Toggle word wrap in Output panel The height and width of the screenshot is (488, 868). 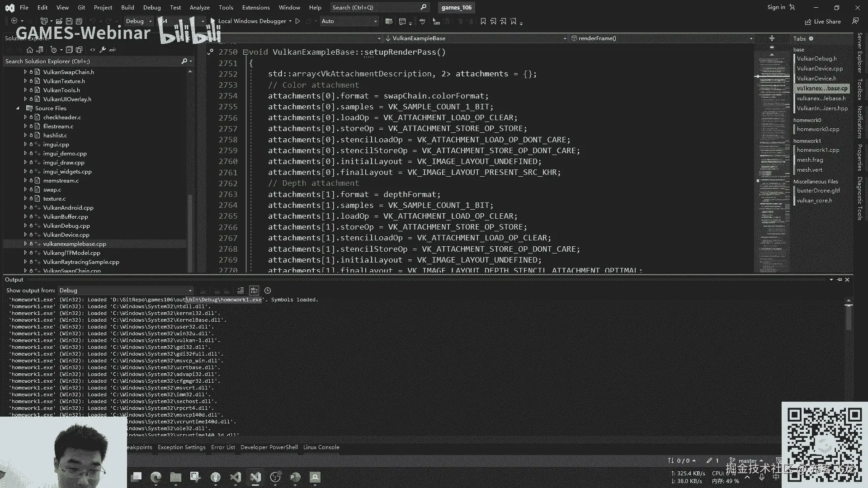(254, 291)
